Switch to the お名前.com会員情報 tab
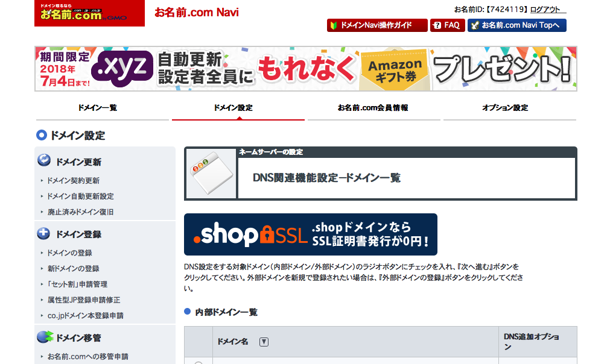The image size is (610, 364). coord(373,108)
